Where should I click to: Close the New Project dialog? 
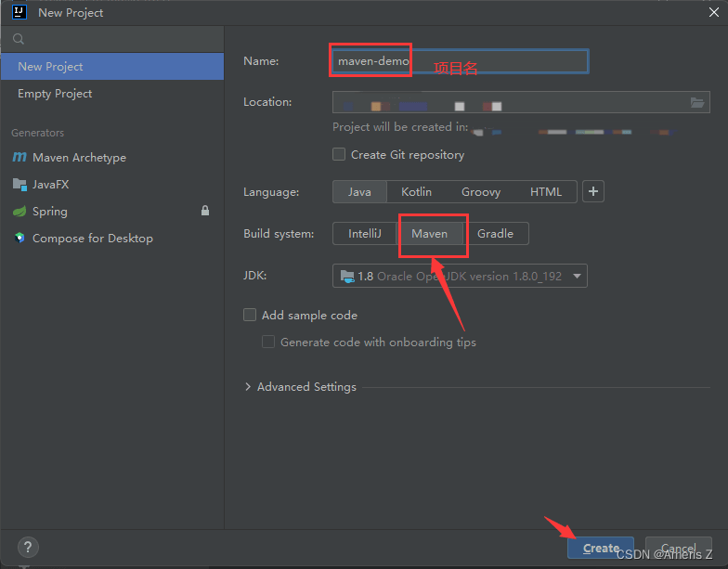(x=714, y=12)
